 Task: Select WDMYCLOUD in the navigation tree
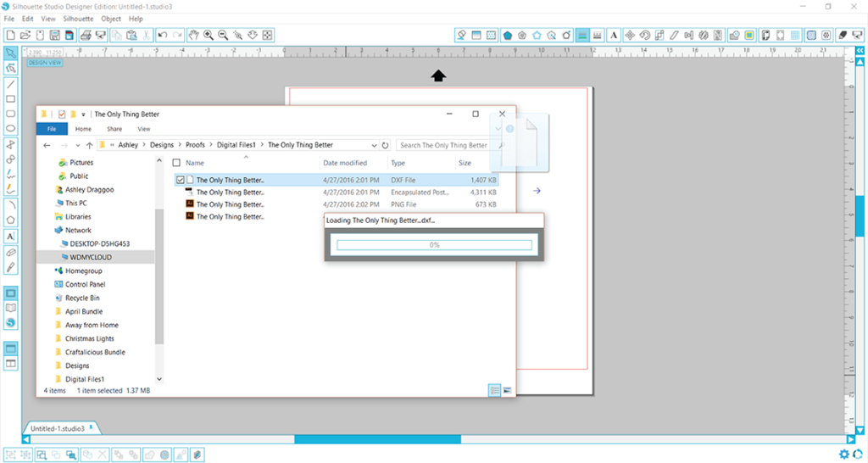tap(91, 258)
